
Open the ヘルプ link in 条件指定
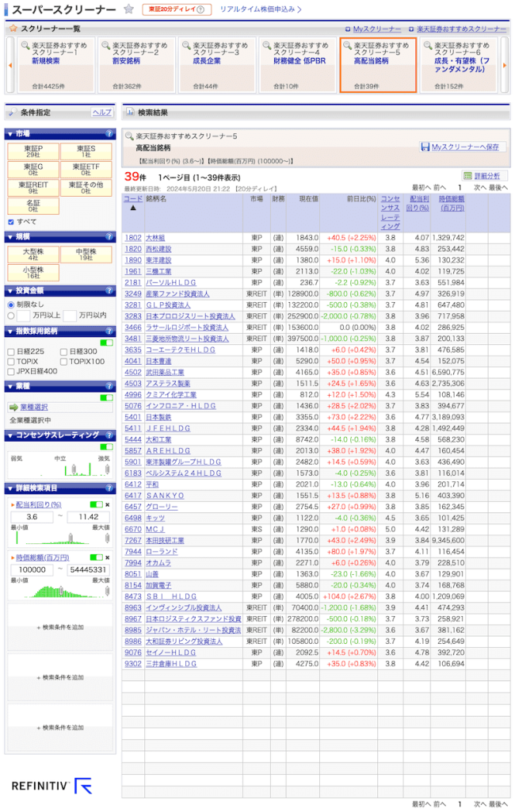102,113
